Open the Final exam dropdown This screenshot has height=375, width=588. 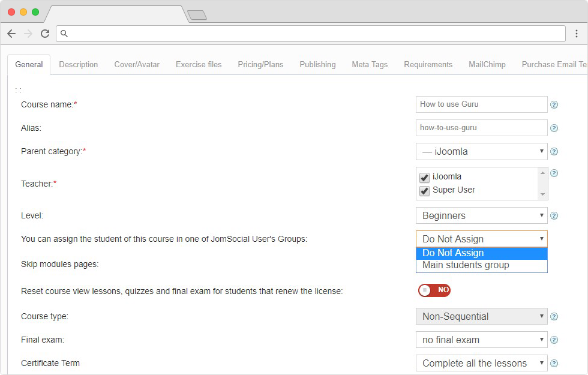pyautogui.click(x=481, y=340)
